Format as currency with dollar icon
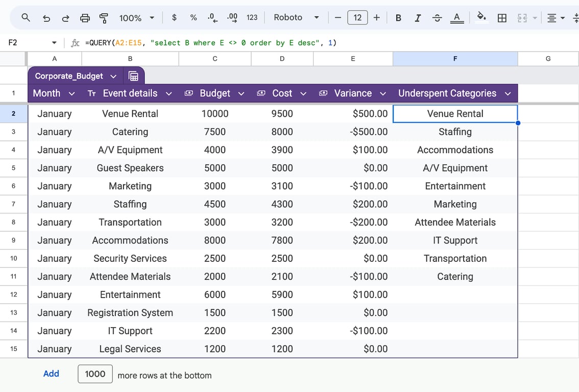Viewport: 579px width, 392px height. [x=174, y=17]
